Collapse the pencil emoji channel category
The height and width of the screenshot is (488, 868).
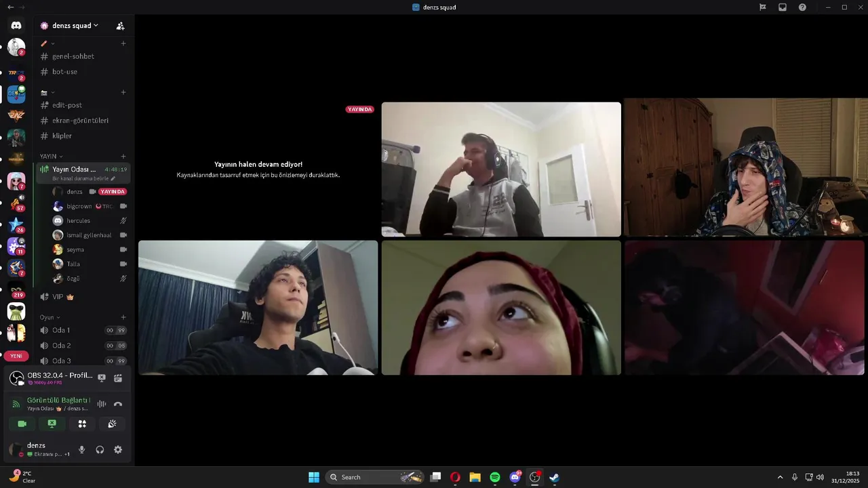(x=47, y=43)
